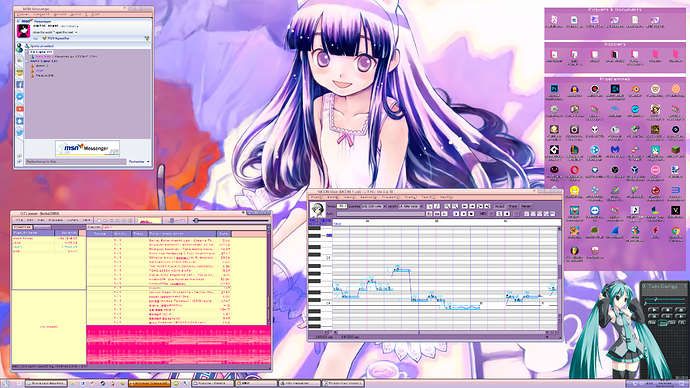690x388 pixels.
Task: Click the Google Chrome desktop icon
Action: click(675, 231)
